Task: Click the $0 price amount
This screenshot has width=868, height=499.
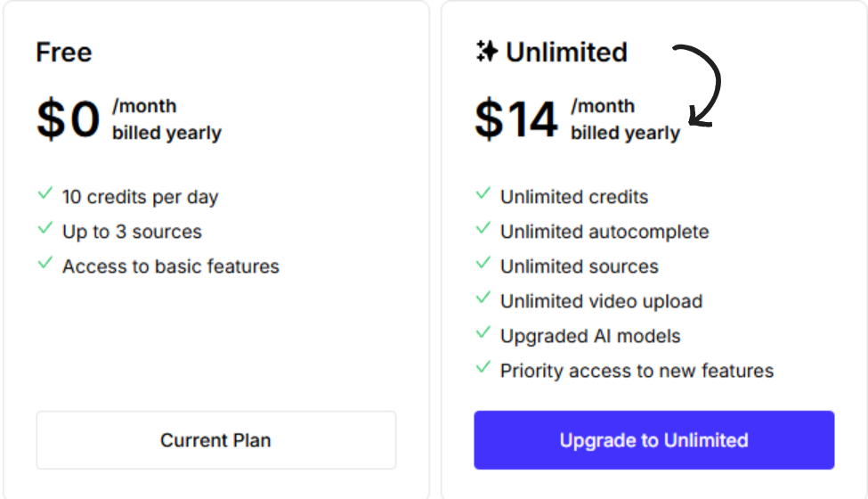Action: (x=68, y=119)
